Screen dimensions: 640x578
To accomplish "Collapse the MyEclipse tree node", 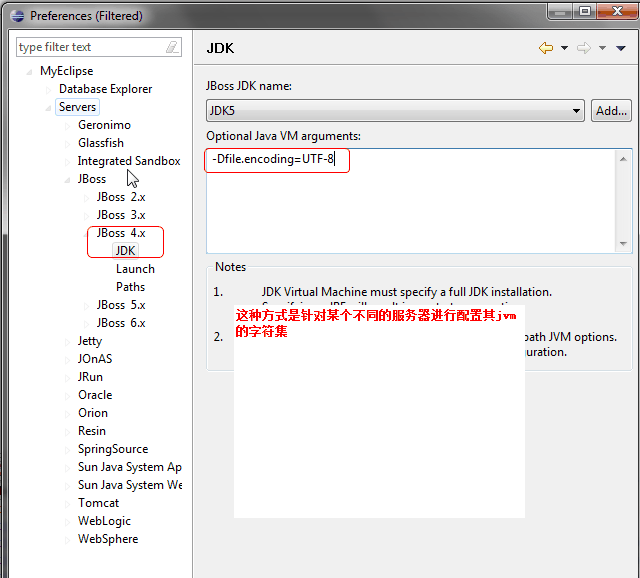I will [x=29, y=72].
